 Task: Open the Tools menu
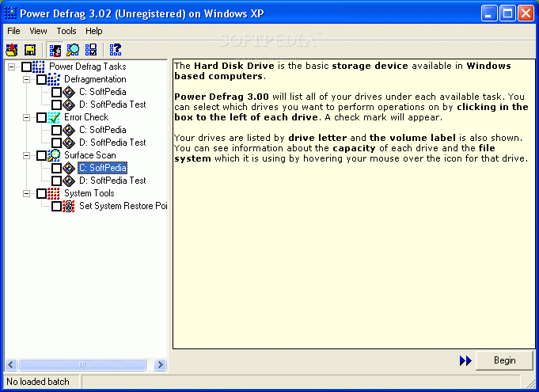66,31
